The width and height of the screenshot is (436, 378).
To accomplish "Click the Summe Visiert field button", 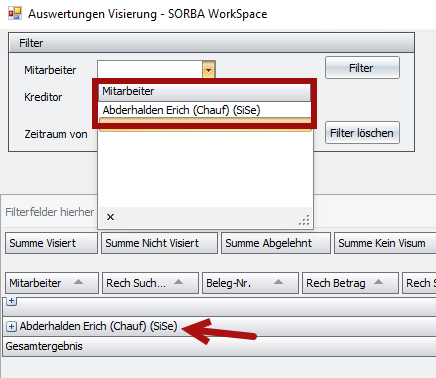I will tap(52, 243).
